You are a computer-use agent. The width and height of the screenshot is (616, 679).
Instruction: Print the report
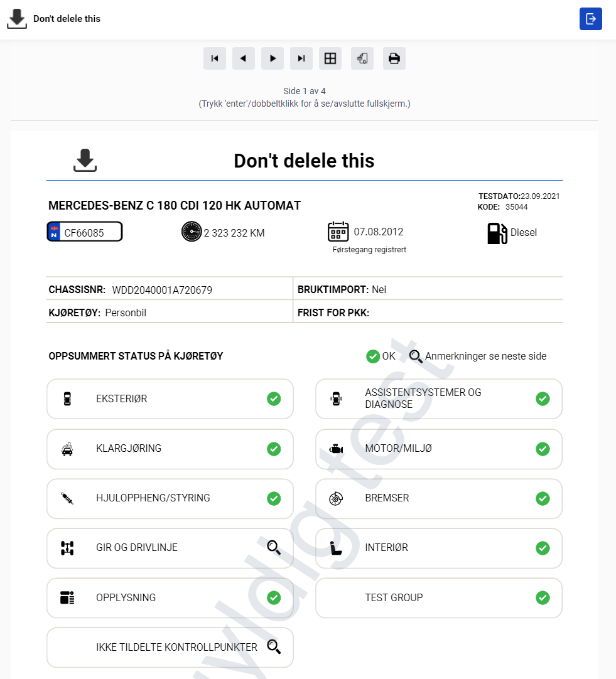[394, 58]
